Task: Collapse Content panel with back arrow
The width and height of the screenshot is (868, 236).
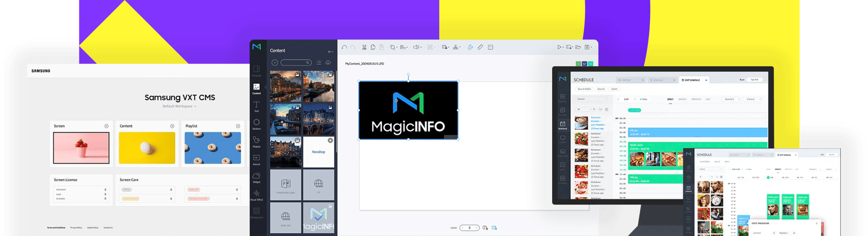Action: (x=331, y=51)
